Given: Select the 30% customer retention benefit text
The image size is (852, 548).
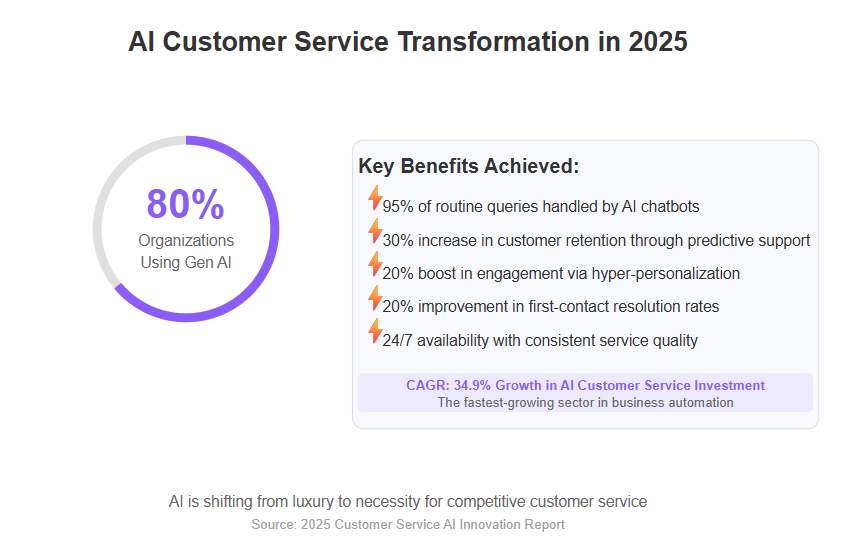Looking at the screenshot, I should coord(596,240).
